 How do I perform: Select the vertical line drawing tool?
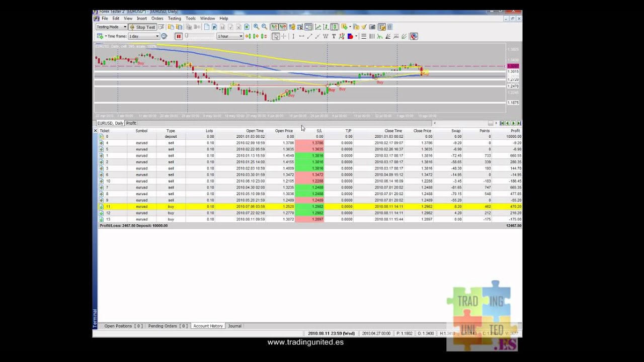(293, 36)
